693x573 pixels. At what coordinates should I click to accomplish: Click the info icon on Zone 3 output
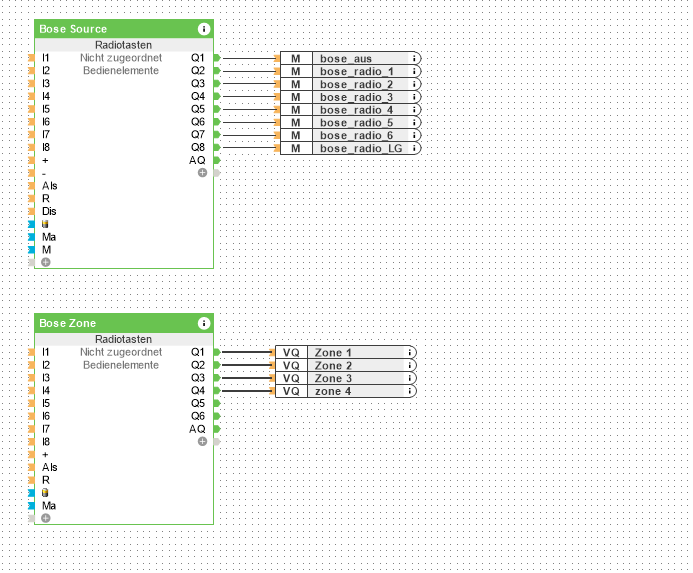point(410,378)
